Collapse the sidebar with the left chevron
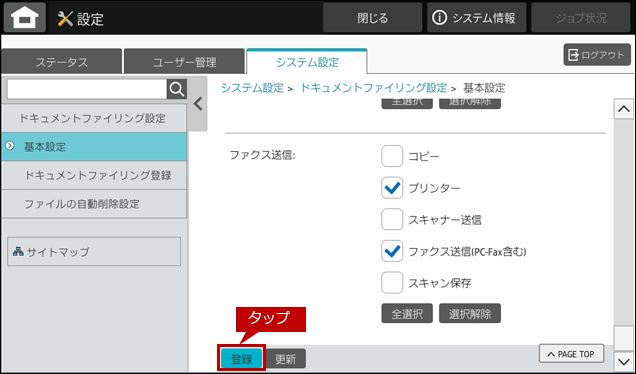 pyautogui.click(x=198, y=104)
